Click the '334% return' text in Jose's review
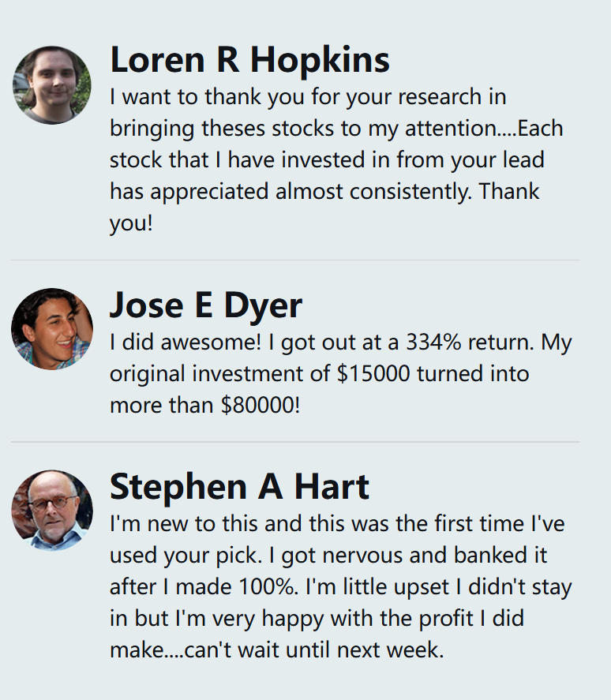The height and width of the screenshot is (700, 611). tap(458, 343)
